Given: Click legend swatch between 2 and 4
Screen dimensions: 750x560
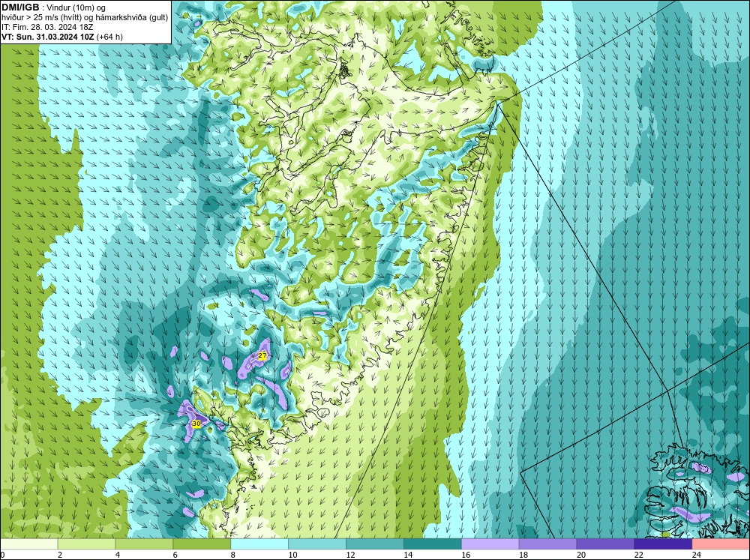Looking at the screenshot, I should tap(86, 544).
